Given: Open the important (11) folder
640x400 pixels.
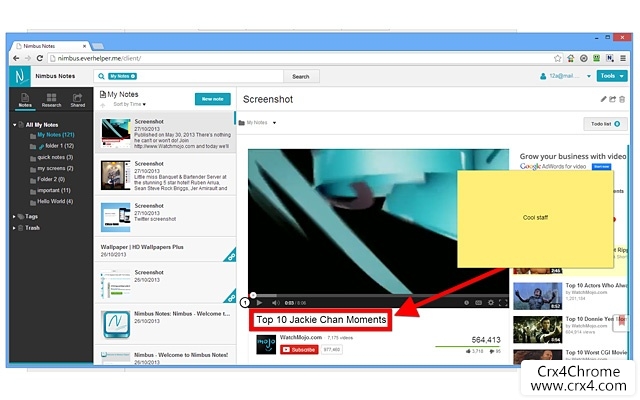Looking at the screenshot, I should tap(54, 190).
